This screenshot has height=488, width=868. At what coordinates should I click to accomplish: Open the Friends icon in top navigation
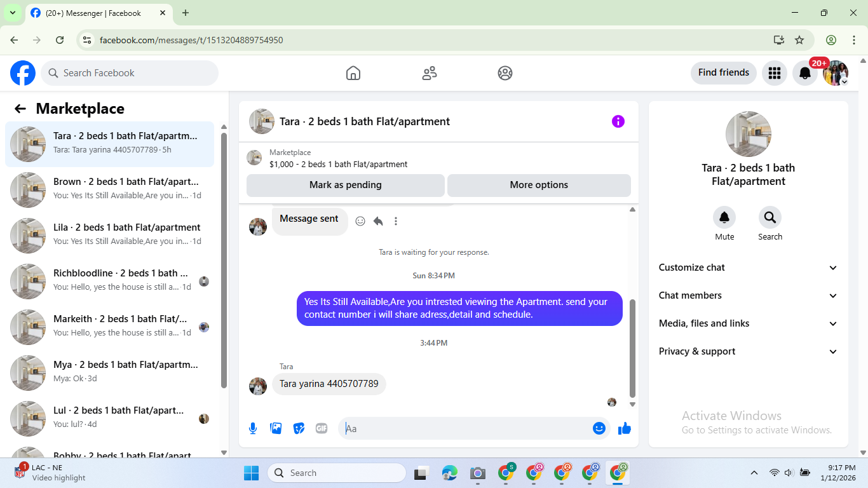(x=430, y=73)
